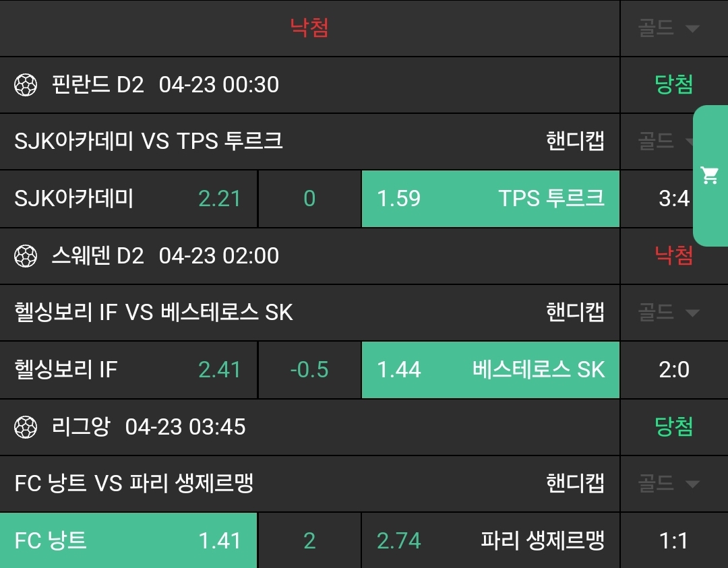Open 골드 dropdown in FC 낭트 row
728x568 pixels.
coord(669,483)
